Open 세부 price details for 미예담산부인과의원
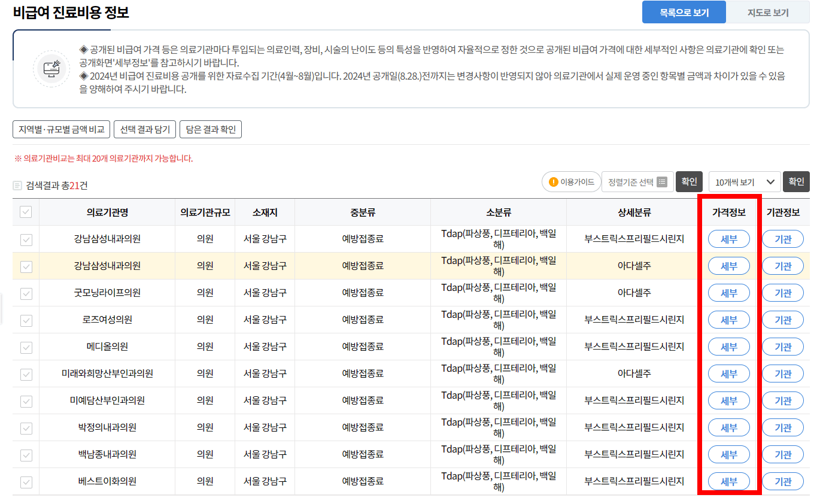Viewport: 823px width, 504px height. [729, 400]
